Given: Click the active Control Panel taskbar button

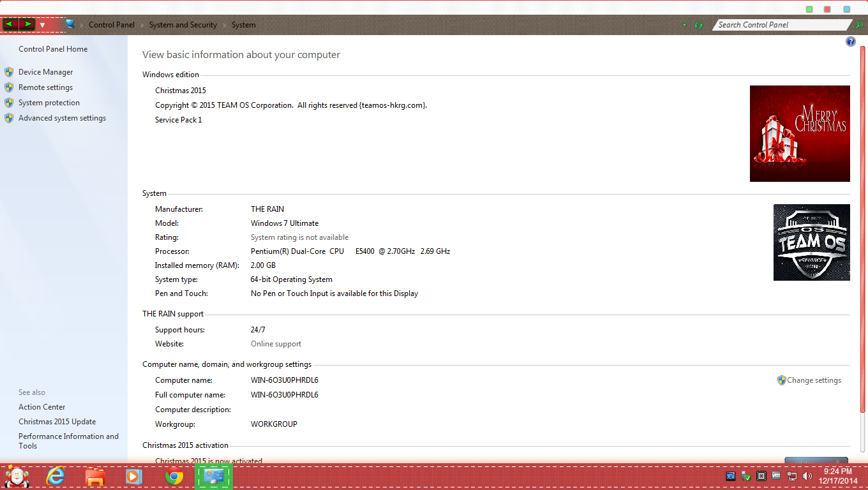Looking at the screenshot, I should (214, 476).
